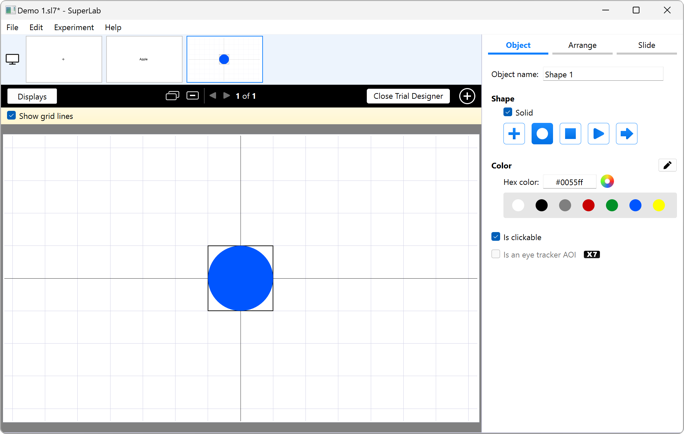Select the Apple text slide thumbnail
Viewport: 684px width, 434px height.
pyautogui.click(x=144, y=59)
